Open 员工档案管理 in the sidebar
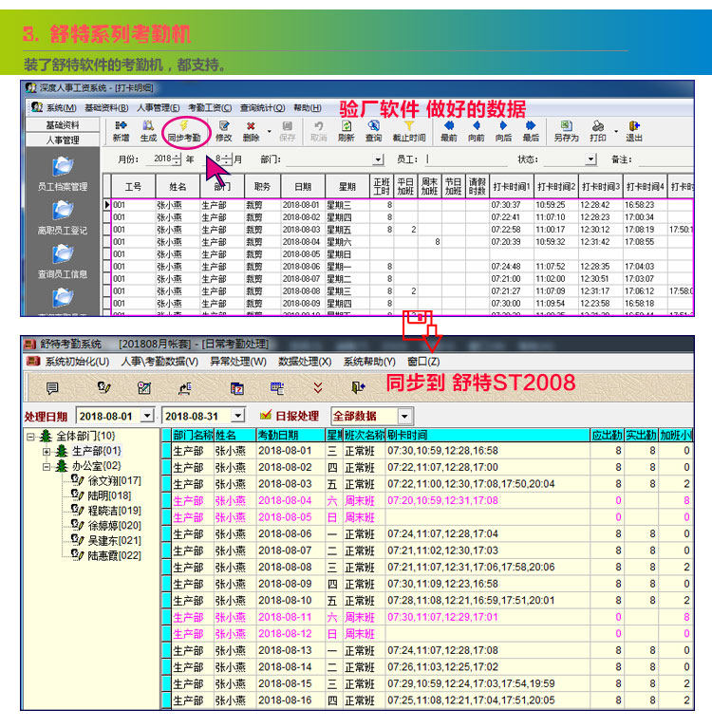 click(63, 174)
